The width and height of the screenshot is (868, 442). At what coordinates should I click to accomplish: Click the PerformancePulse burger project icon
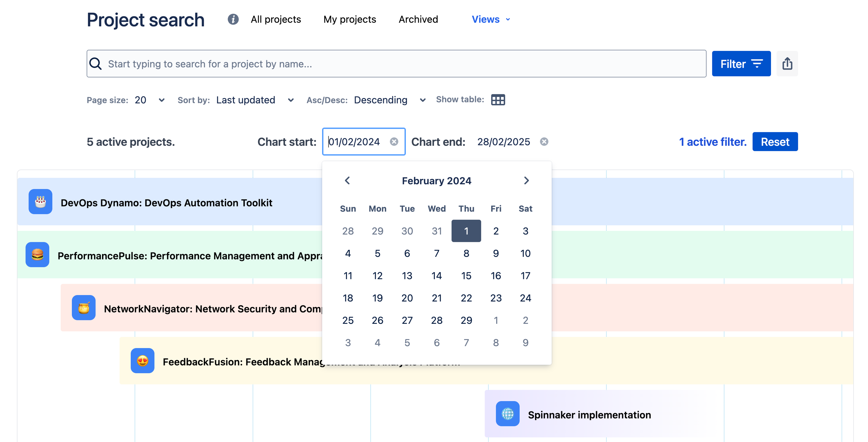click(x=37, y=255)
